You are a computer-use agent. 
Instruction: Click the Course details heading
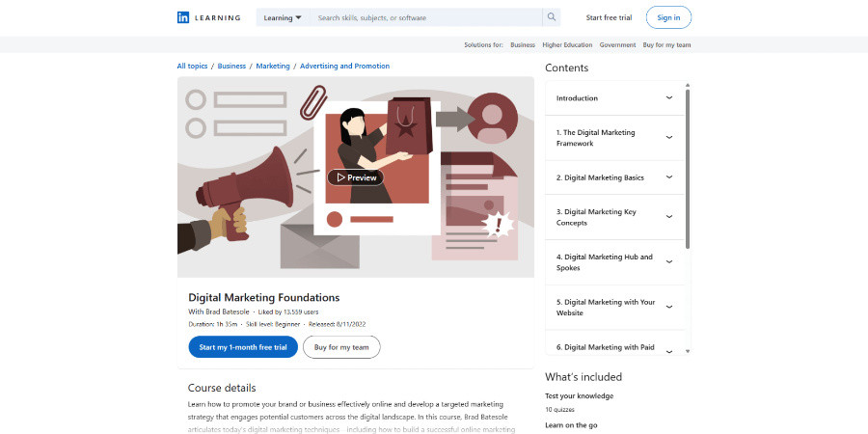pyautogui.click(x=222, y=388)
